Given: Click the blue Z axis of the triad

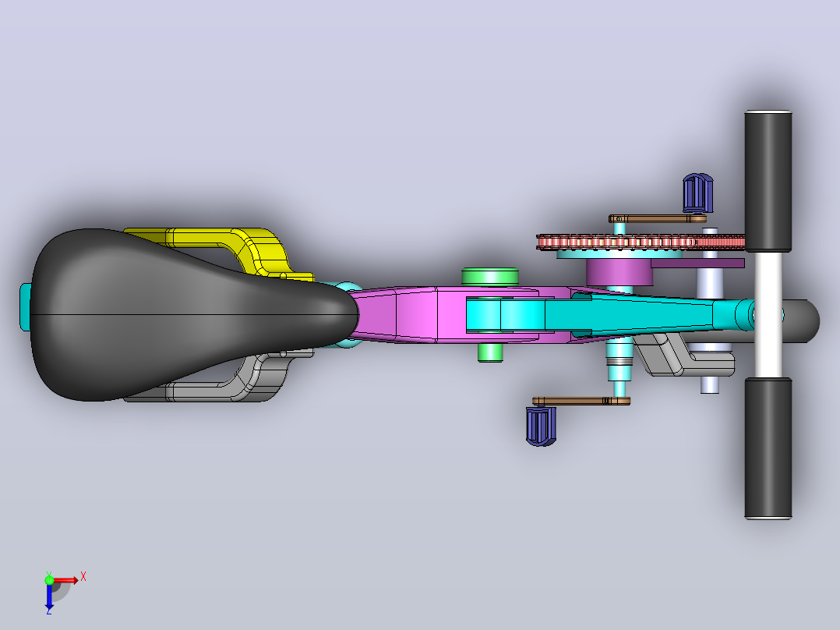Looking at the screenshot, I should point(49,596).
